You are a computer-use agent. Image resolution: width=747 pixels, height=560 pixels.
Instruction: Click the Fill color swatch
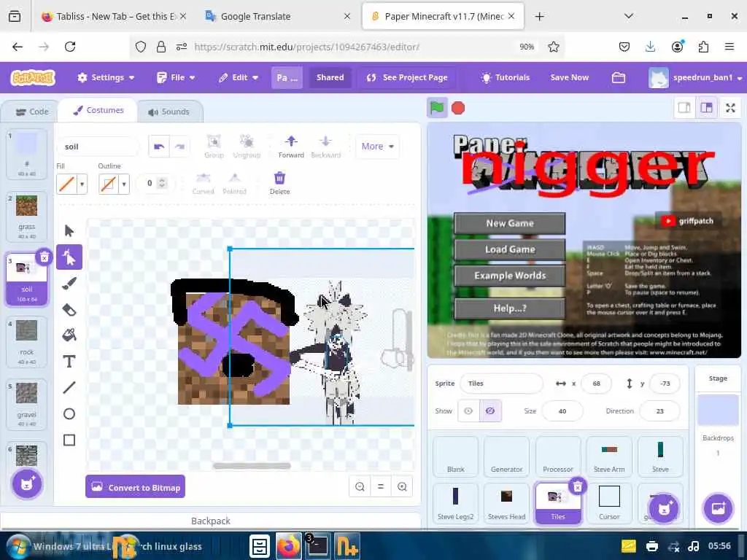(x=66, y=184)
